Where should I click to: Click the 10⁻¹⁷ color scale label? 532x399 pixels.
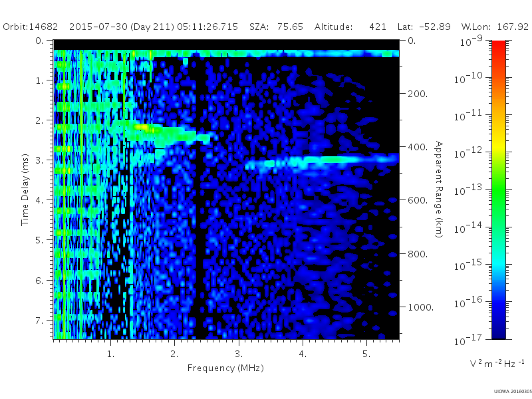coord(468,339)
